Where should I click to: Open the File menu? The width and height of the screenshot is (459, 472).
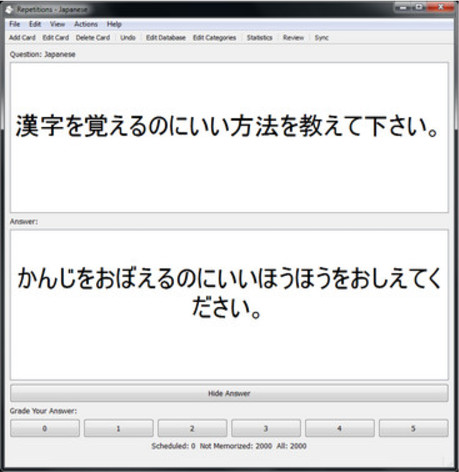tap(14, 24)
